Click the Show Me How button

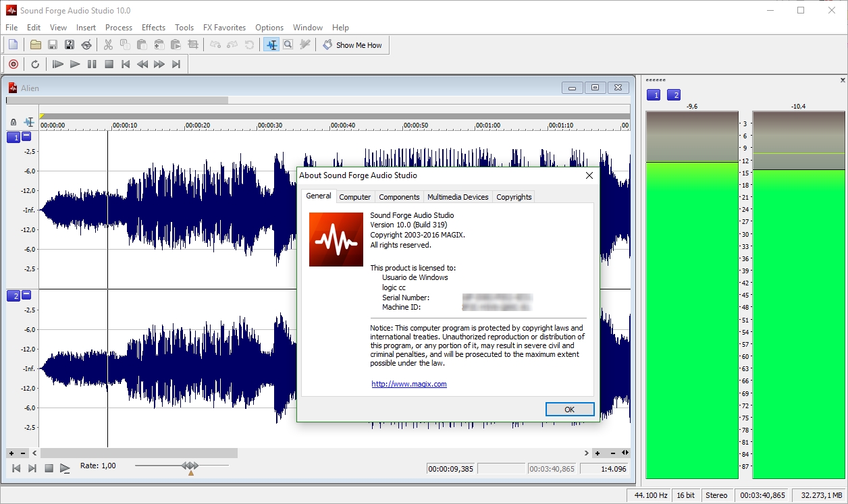[352, 45]
